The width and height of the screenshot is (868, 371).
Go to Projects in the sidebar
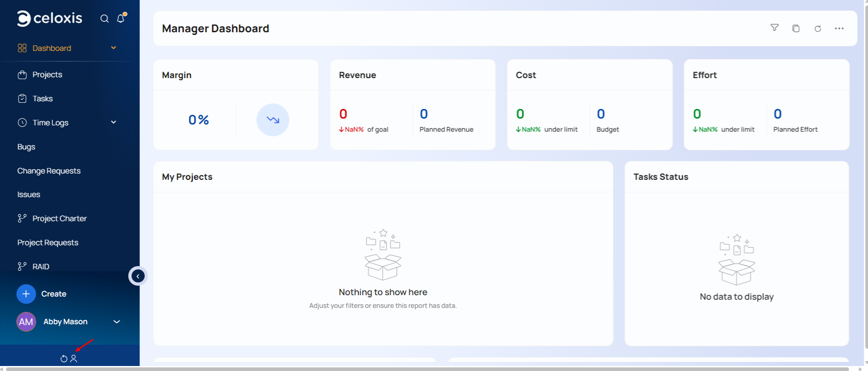tap(47, 74)
